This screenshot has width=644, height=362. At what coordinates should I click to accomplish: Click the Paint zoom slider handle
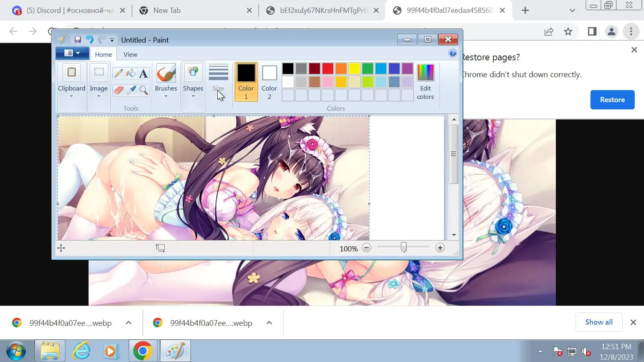click(x=403, y=248)
